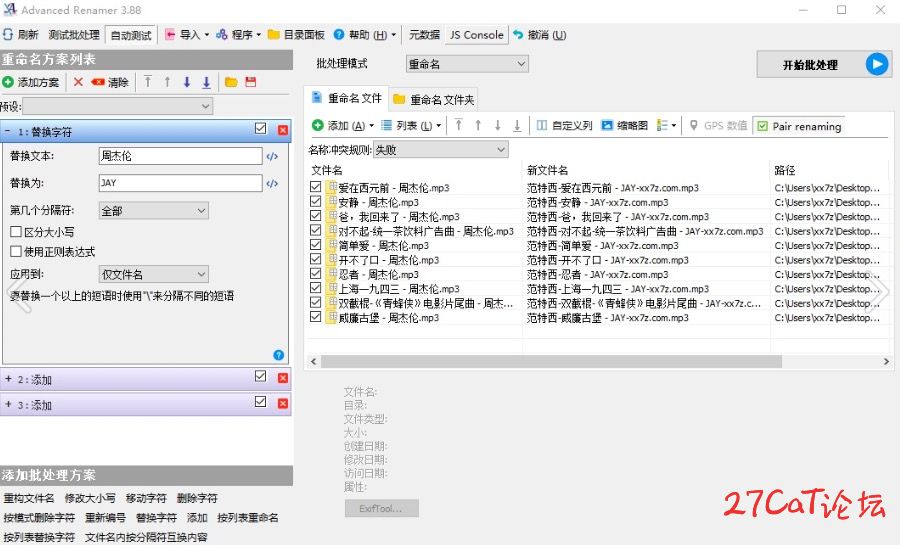Click Test batch (测试批处理)

[74, 34]
